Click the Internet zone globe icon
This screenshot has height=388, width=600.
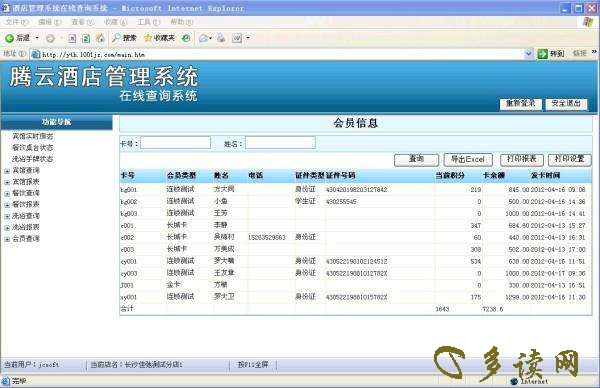[x=514, y=381]
